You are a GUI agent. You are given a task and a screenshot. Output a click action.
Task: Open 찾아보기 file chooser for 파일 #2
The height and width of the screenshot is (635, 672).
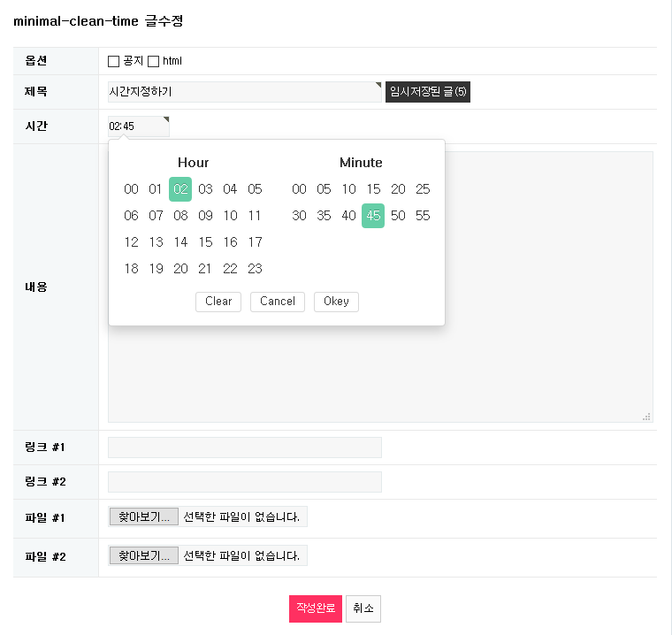[x=143, y=556]
